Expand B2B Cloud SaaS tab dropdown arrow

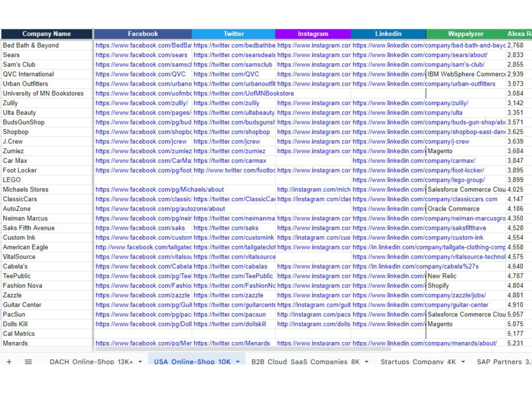(367, 362)
